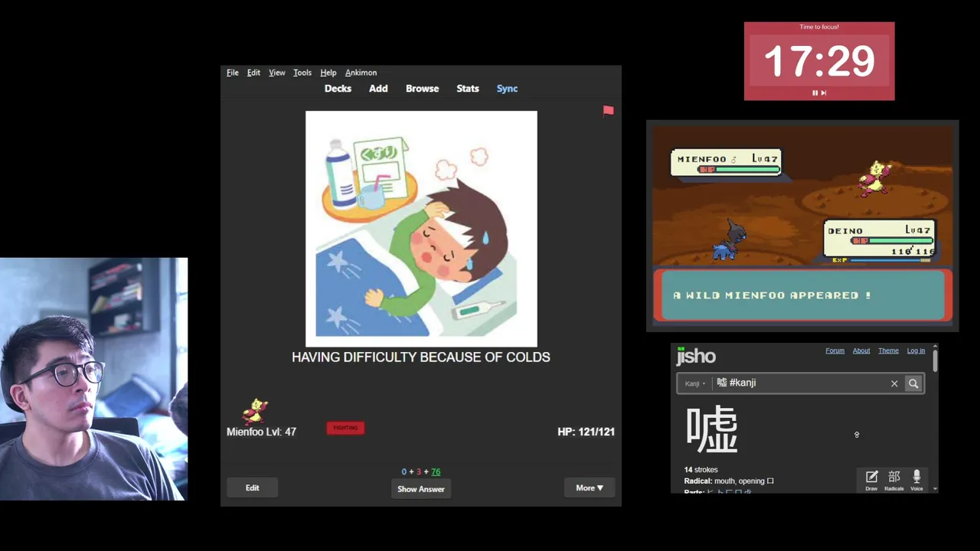The height and width of the screenshot is (551, 980).
Task: Open the Stats screen
Action: click(x=468, y=89)
